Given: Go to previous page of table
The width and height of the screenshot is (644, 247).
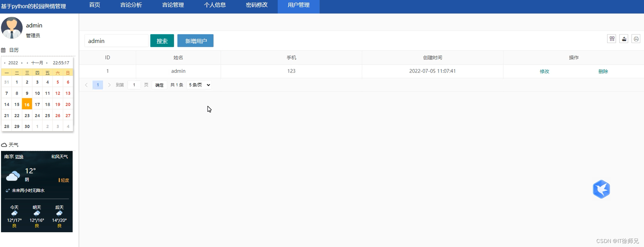Looking at the screenshot, I should 86,85.
